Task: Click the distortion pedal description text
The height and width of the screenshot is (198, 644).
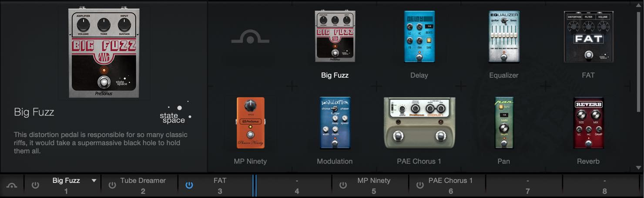Action: point(101,143)
